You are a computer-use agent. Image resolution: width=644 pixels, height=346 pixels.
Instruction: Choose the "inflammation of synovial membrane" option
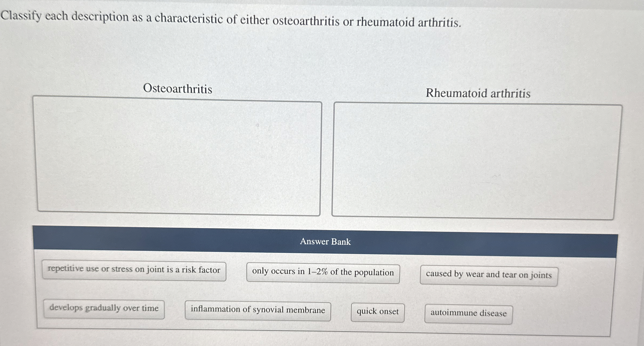(257, 310)
